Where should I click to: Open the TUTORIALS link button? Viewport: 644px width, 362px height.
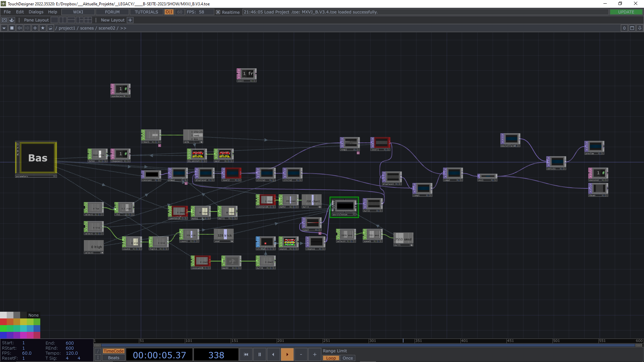tap(146, 12)
